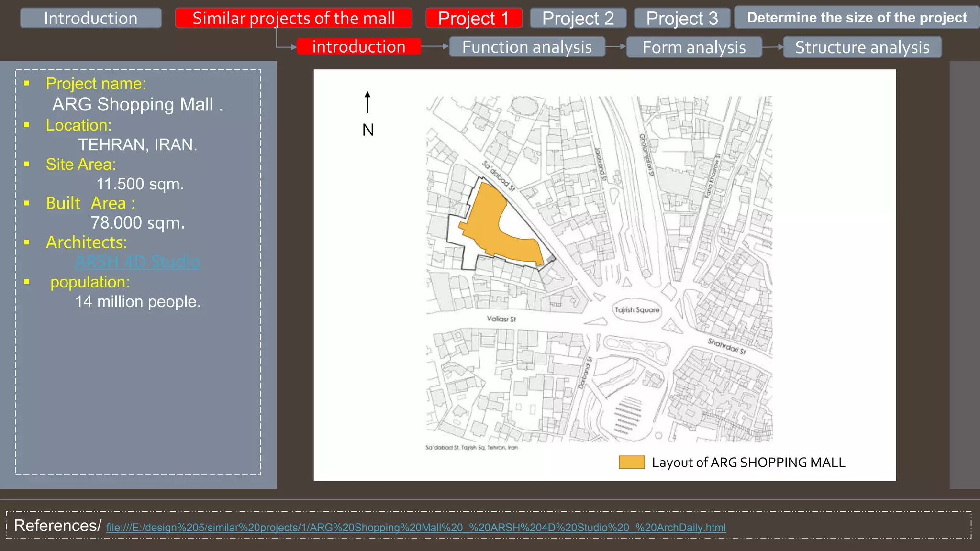
Task: Navigate to the Structure analysis section
Action: tap(862, 47)
